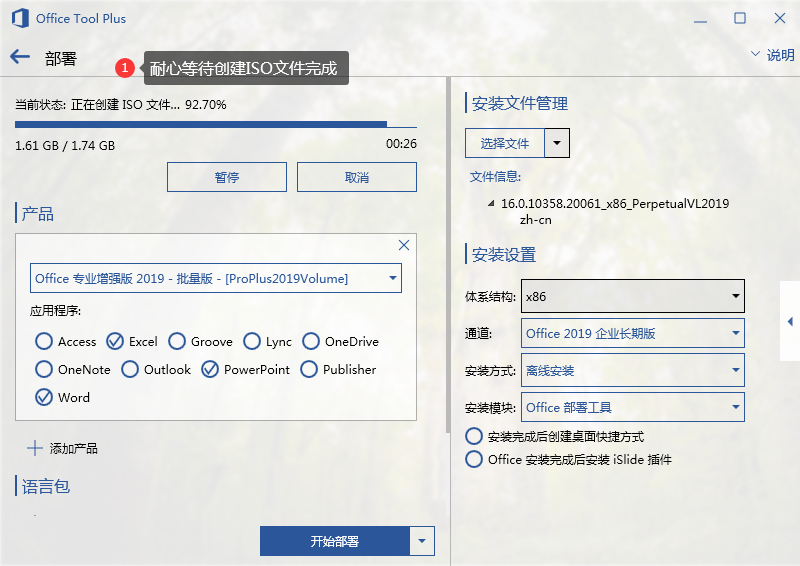Image resolution: width=800 pixels, height=566 pixels.
Task: Open the 体系结构 x86 dropdown
Action: [x=633, y=296]
